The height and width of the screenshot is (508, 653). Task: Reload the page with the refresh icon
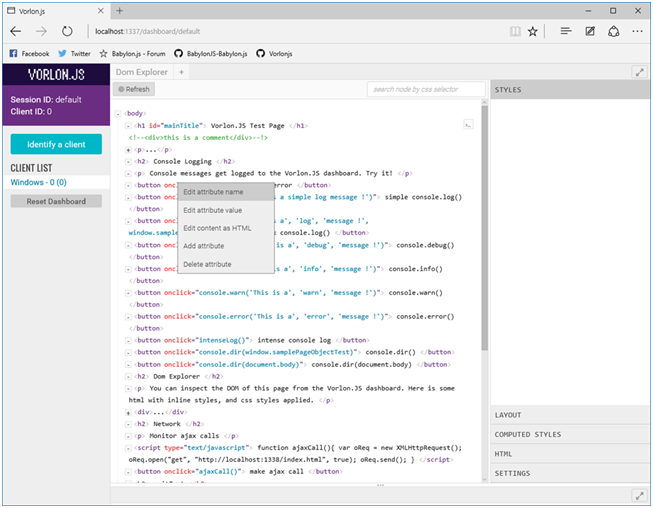tap(67, 31)
